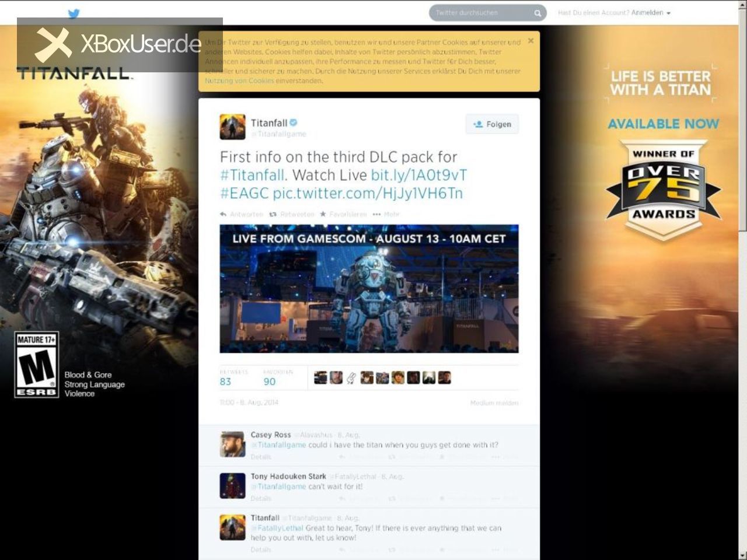Image resolution: width=747 pixels, height=560 pixels.
Task: Click the @FatallyLethal mention in Titanfall's reply
Action: (277, 528)
